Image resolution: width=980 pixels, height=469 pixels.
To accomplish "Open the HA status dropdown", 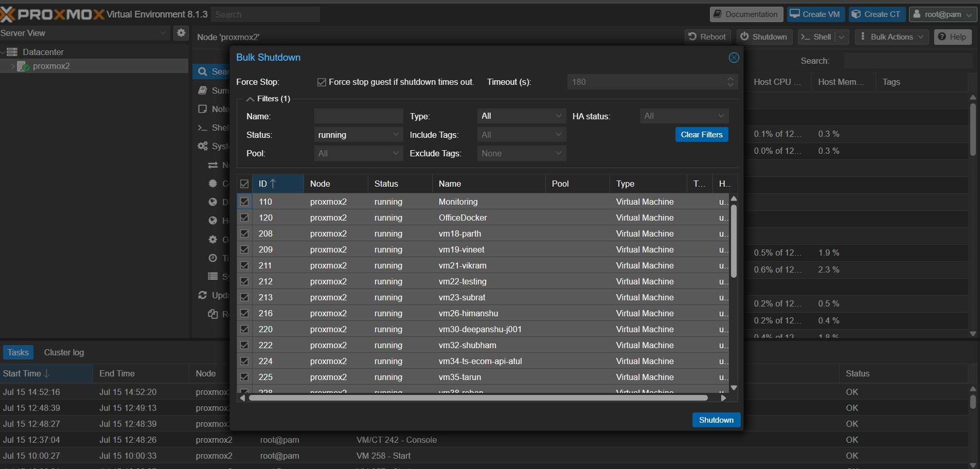I will (721, 116).
